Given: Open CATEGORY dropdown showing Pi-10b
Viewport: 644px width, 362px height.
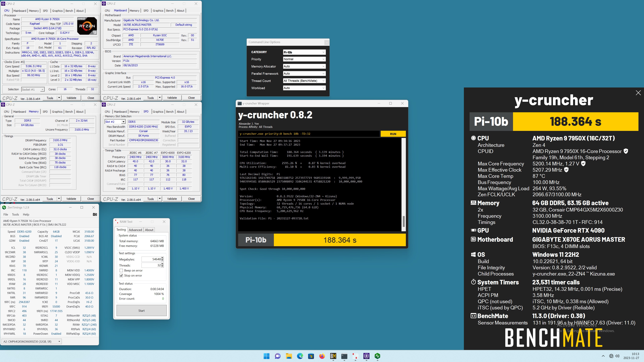Looking at the screenshot, I should (x=304, y=52).
